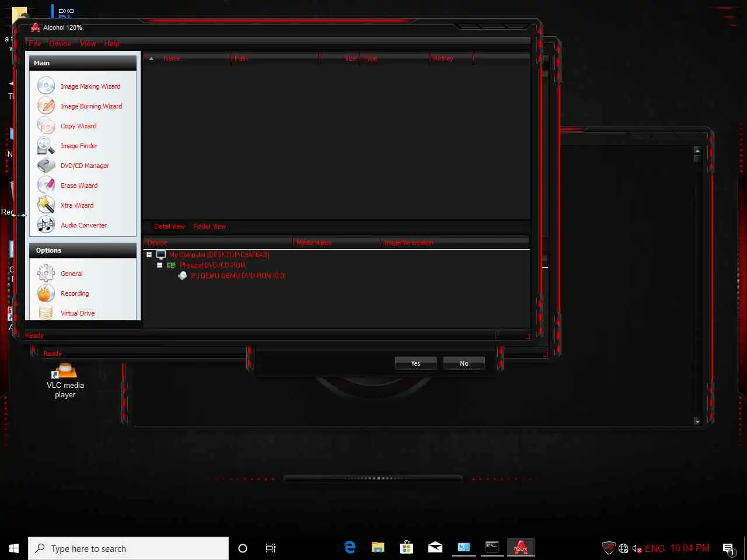Sort by Hotkey column header

[x=451, y=58]
